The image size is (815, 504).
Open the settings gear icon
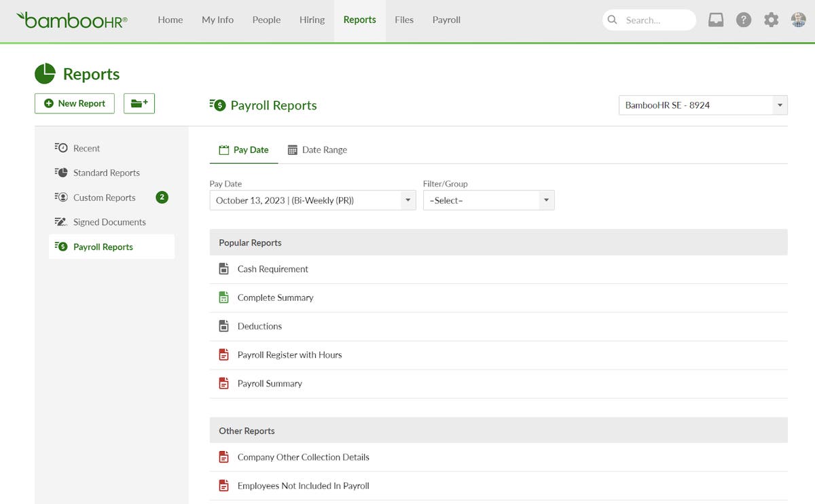(x=771, y=20)
